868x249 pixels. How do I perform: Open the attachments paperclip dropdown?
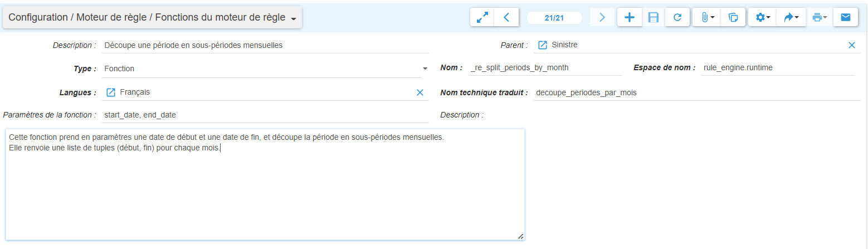coord(706,17)
